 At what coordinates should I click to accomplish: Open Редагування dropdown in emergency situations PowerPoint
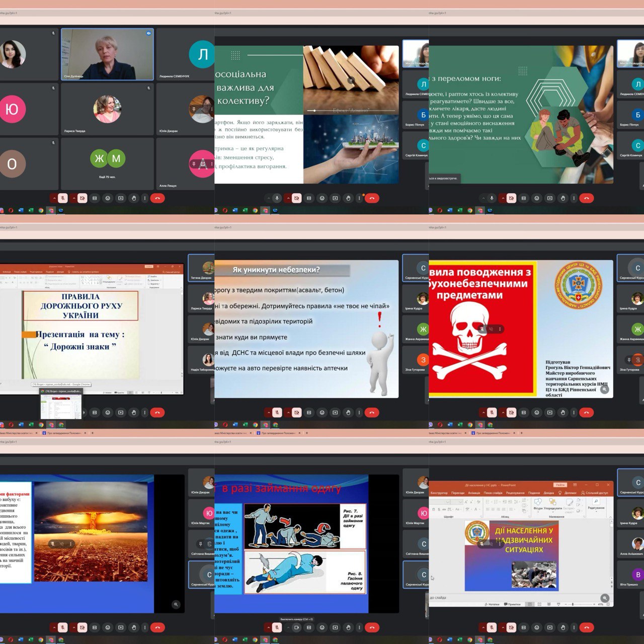point(596,504)
